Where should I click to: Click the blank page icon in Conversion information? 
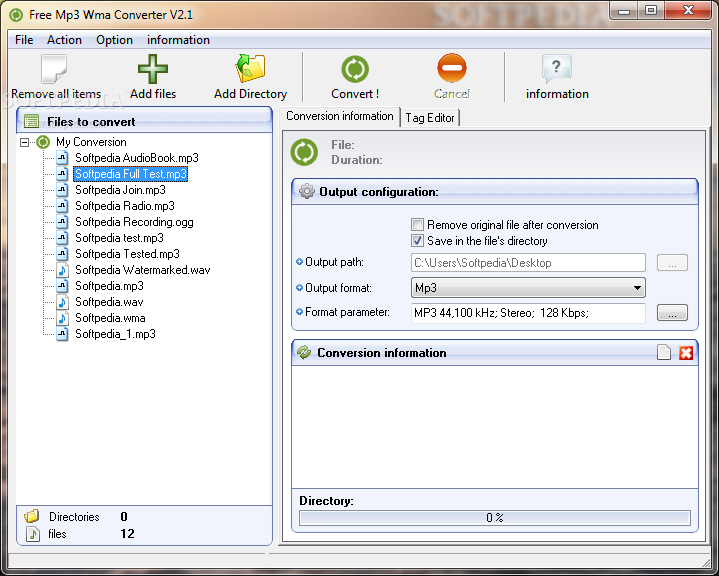click(664, 353)
